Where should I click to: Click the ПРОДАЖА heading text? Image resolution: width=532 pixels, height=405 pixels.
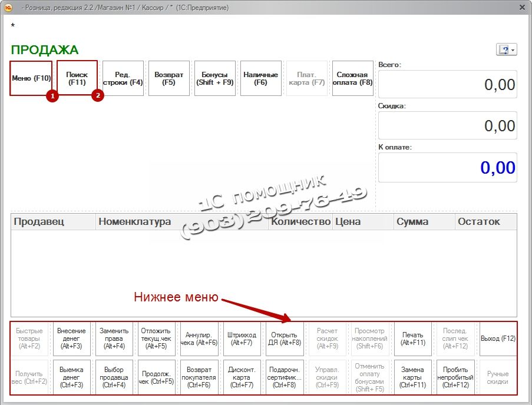(x=44, y=50)
